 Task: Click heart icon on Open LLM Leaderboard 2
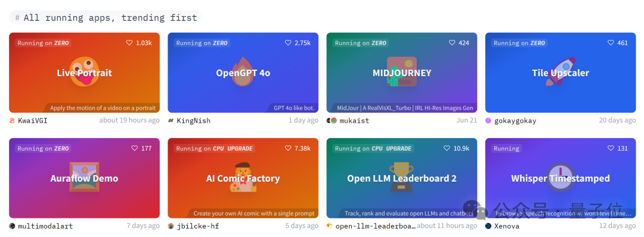[x=447, y=148]
